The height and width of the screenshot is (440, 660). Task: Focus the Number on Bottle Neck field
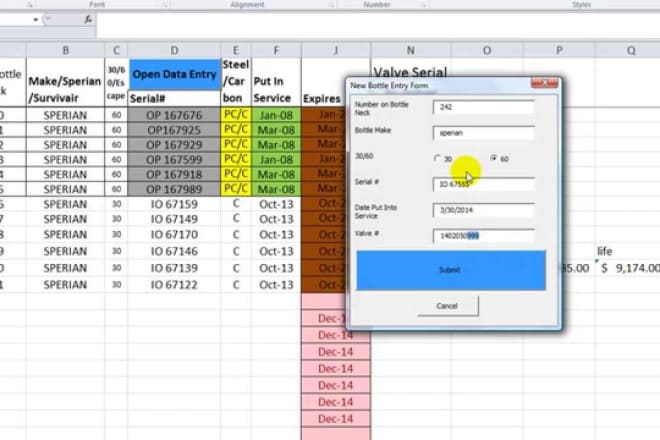(x=484, y=107)
